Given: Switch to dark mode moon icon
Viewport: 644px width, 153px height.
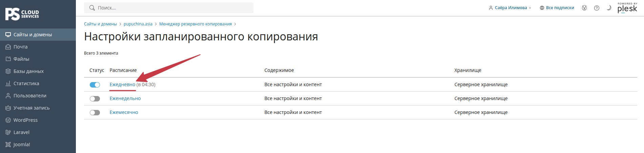Looking at the screenshot, I should click(609, 8).
